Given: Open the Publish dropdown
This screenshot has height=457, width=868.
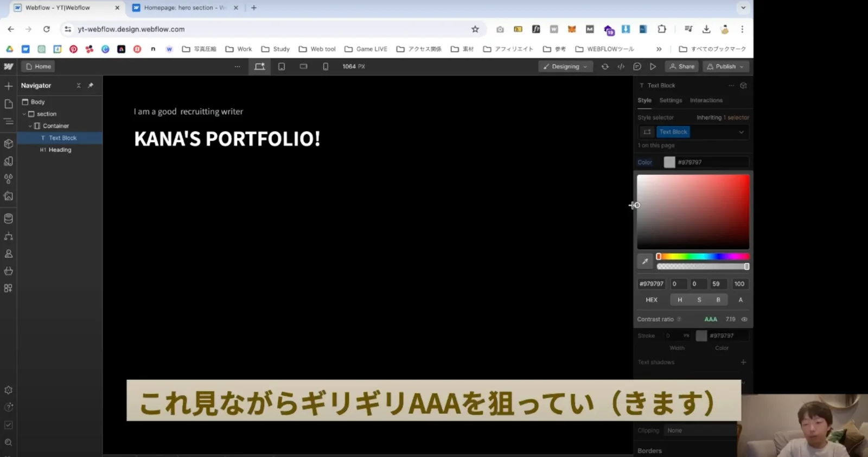Looking at the screenshot, I should tap(725, 66).
